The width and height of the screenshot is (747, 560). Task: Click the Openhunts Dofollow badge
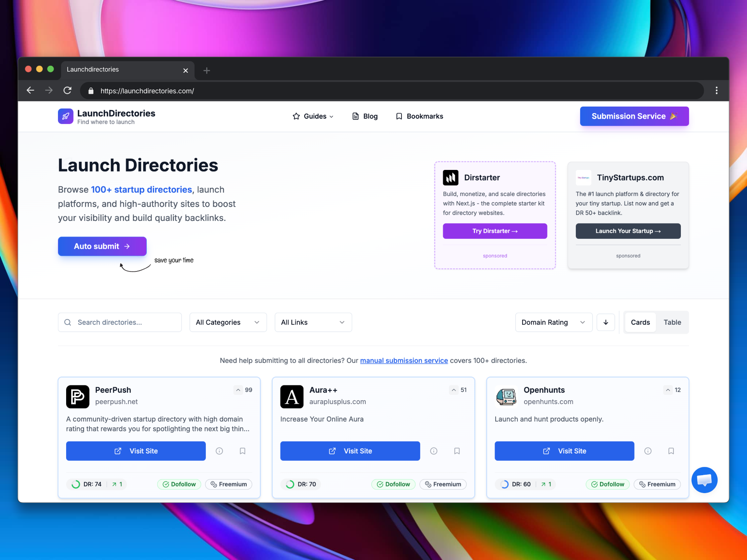(608, 484)
